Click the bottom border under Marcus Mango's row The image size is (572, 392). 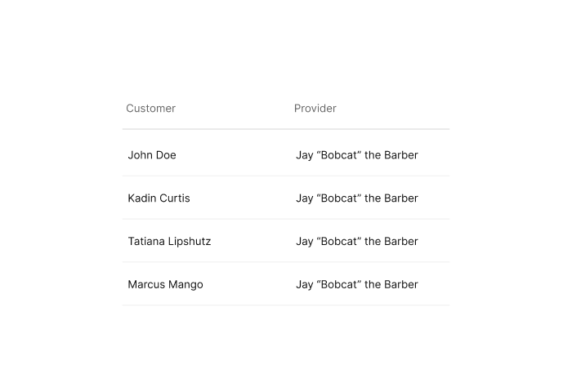click(x=286, y=305)
